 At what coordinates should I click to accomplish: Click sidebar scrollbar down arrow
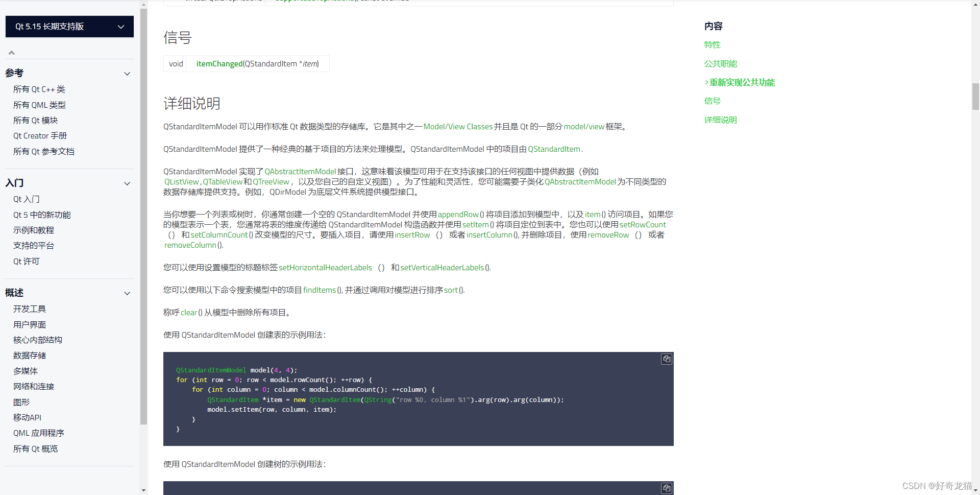[143, 490]
